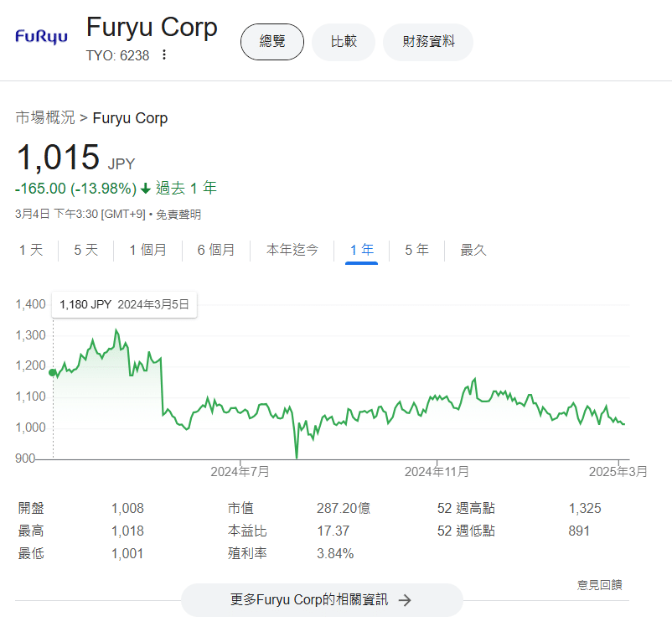Open the three-dot menu beside TYO: 6238
The image size is (672, 632).
(164, 54)
